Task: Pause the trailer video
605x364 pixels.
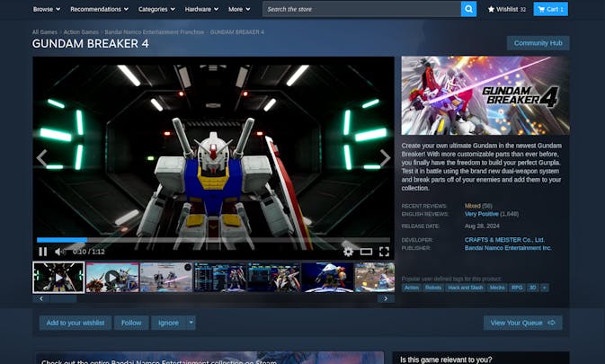Action: pos(42,252)
